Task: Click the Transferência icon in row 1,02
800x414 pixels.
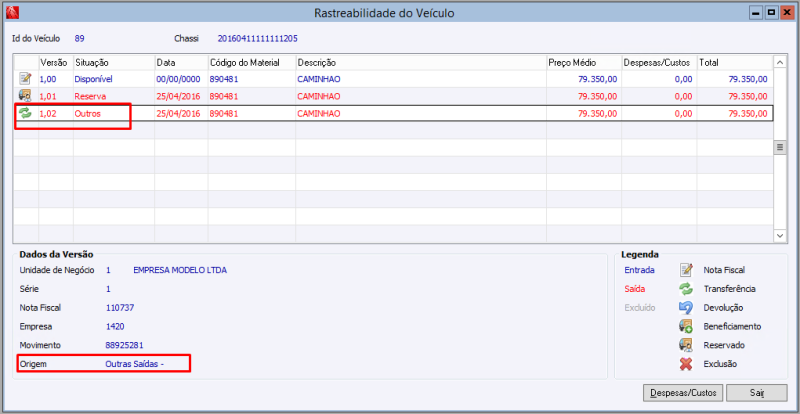Action: click(x=25, y=113)
